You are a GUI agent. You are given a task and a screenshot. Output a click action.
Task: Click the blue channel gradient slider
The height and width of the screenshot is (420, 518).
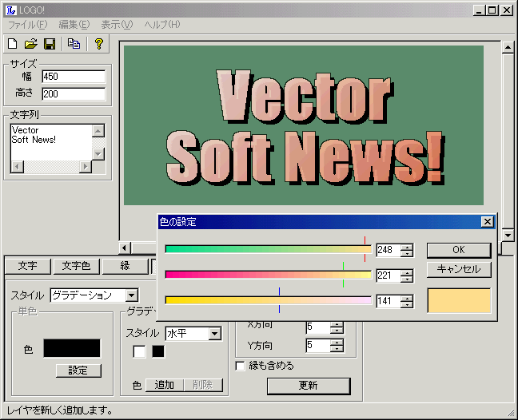click(269, 300)
